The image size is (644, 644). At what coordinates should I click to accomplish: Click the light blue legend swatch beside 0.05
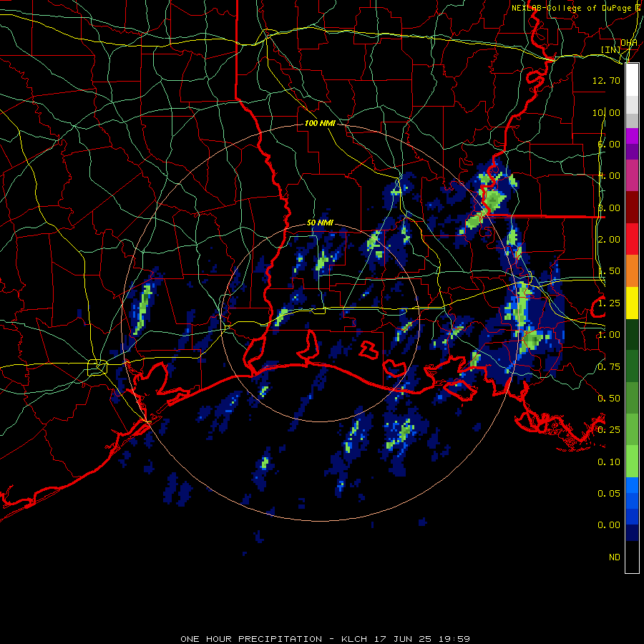(632, 485)
